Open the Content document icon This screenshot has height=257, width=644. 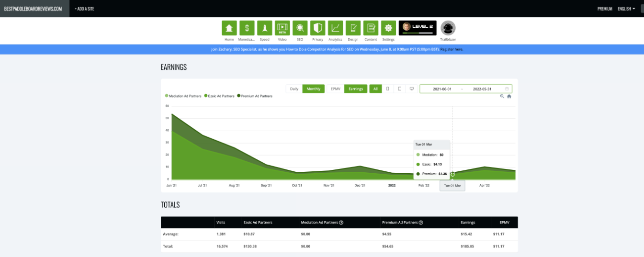[371, 28]
